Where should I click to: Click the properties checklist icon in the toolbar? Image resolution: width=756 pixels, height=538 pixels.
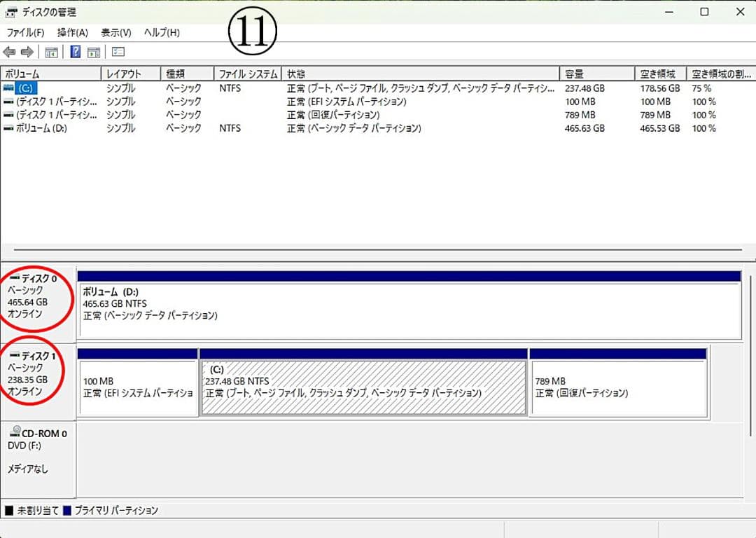tap(118, 51)
